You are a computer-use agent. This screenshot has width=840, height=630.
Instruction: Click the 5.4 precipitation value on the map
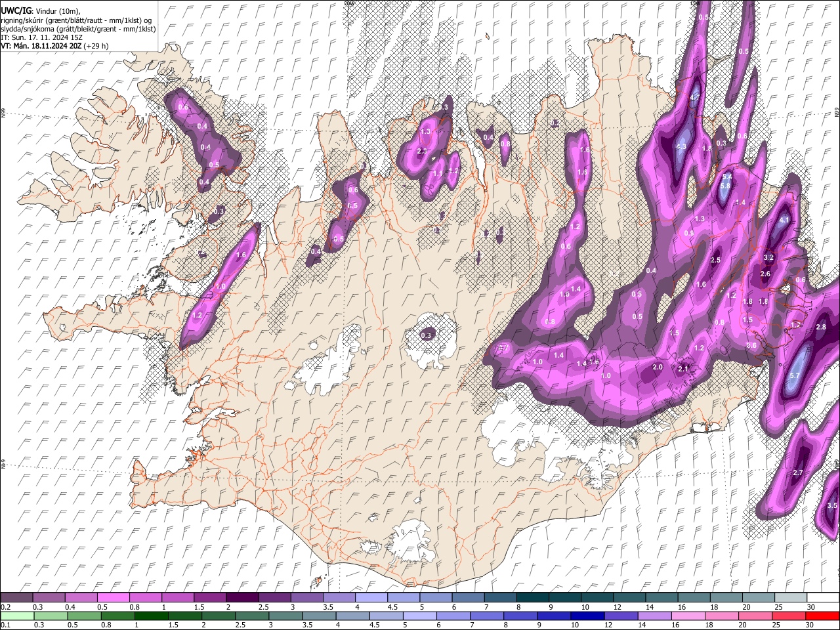point(726,177)
